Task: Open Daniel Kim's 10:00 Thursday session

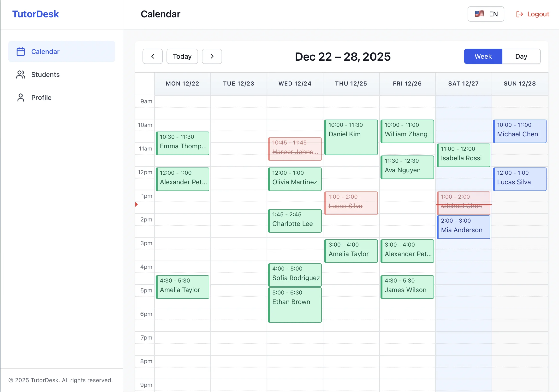Action: [351, 137]
